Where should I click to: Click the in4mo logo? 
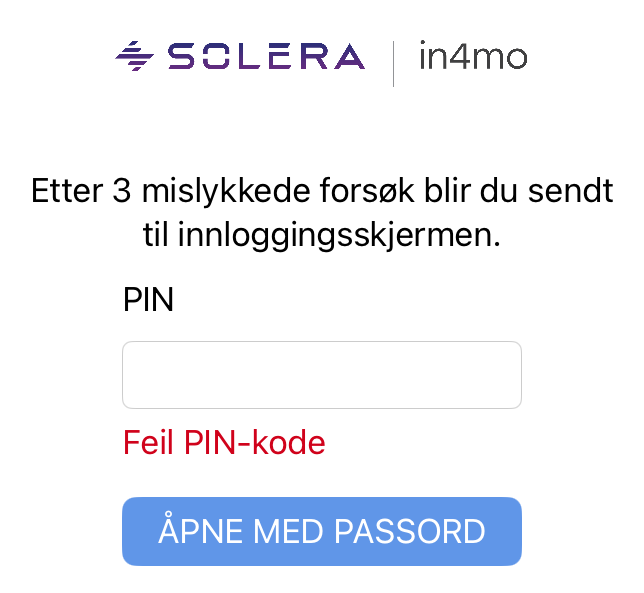(x=472, y=57)
